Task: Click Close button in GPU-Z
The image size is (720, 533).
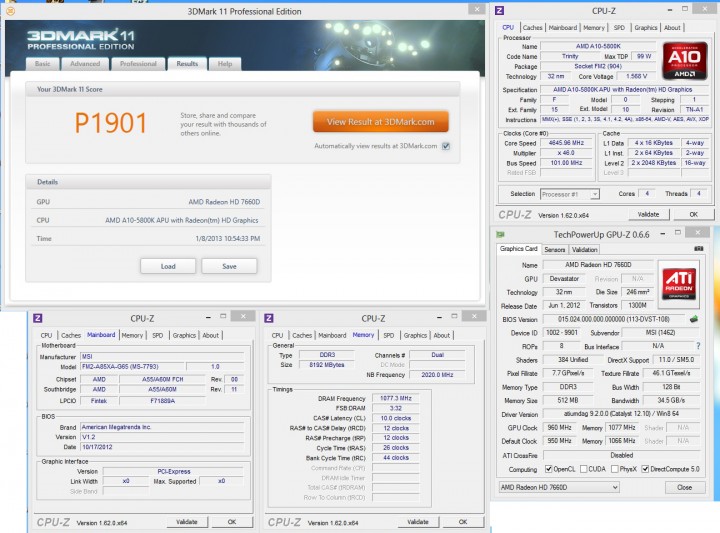Action: pyautogui.click(x=685, y=488)
